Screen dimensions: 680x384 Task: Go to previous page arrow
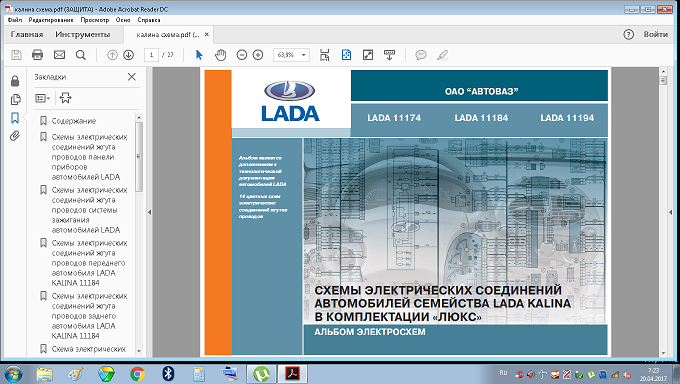[112, 55]
